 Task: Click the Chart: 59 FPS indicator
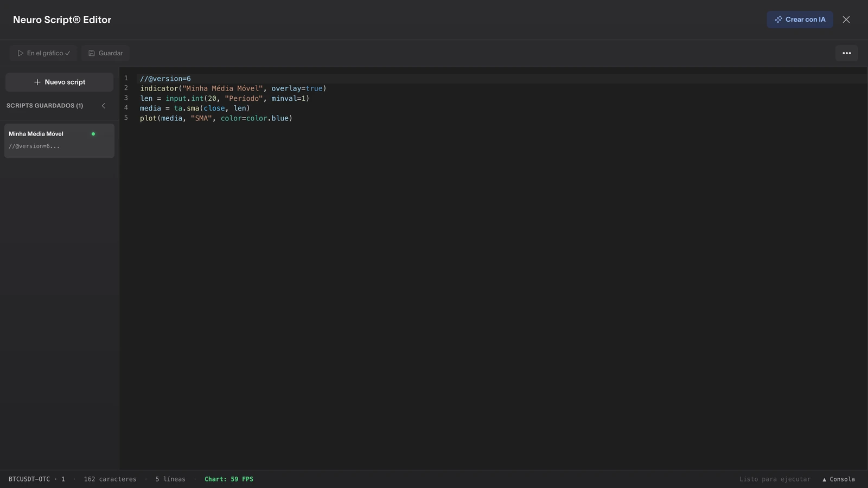pyautogui.click(x=229, y=479)
